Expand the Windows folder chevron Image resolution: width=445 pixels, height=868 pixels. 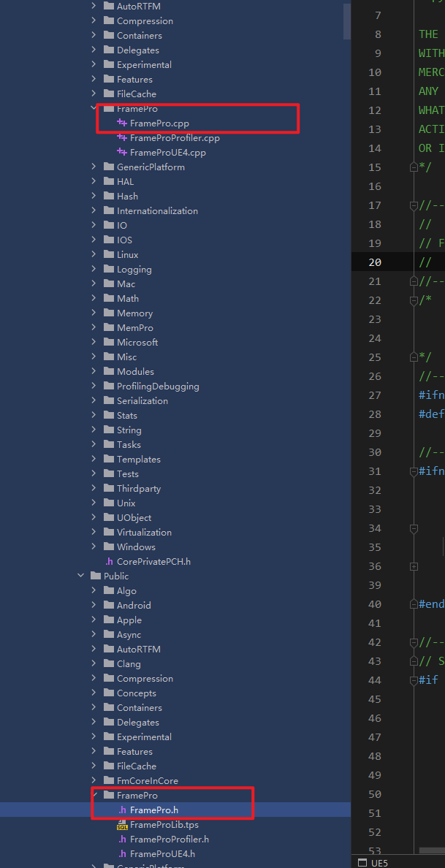click(x=94, y=547)
